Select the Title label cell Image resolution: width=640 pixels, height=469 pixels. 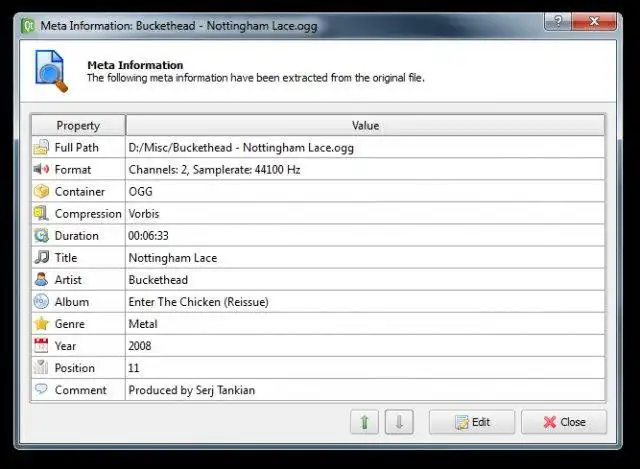point(78,258)
